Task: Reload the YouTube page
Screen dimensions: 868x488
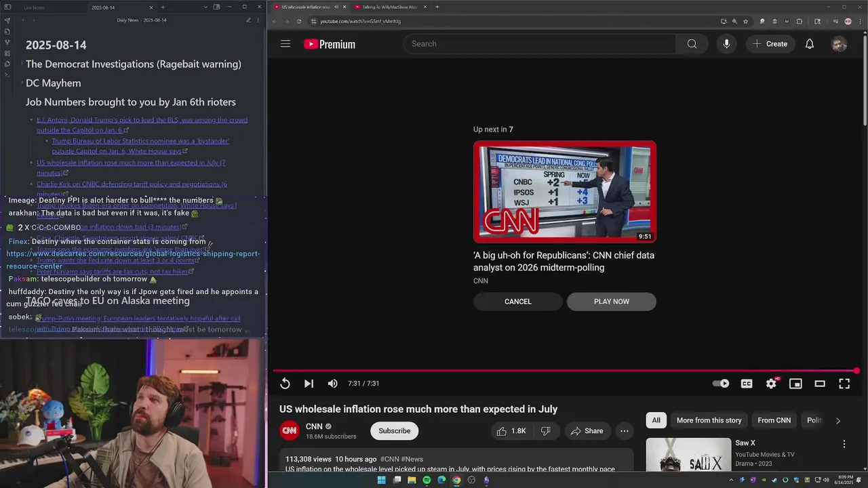Action: coord(299,21)
